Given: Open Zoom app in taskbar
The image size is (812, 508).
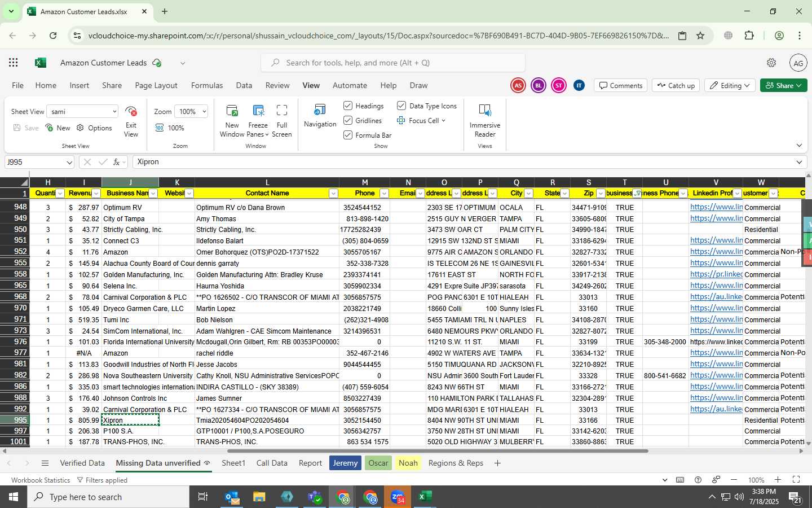Looking at the screenshot, I should [398, 497].
